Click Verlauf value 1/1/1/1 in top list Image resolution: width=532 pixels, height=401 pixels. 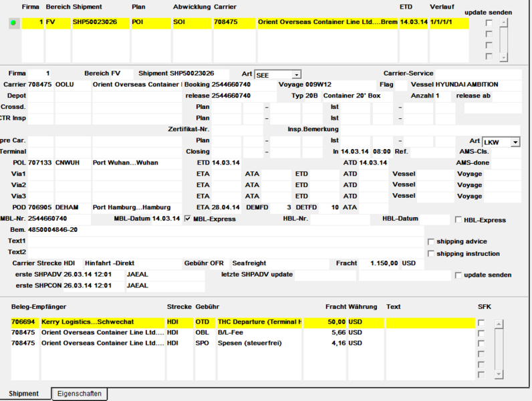449,23
